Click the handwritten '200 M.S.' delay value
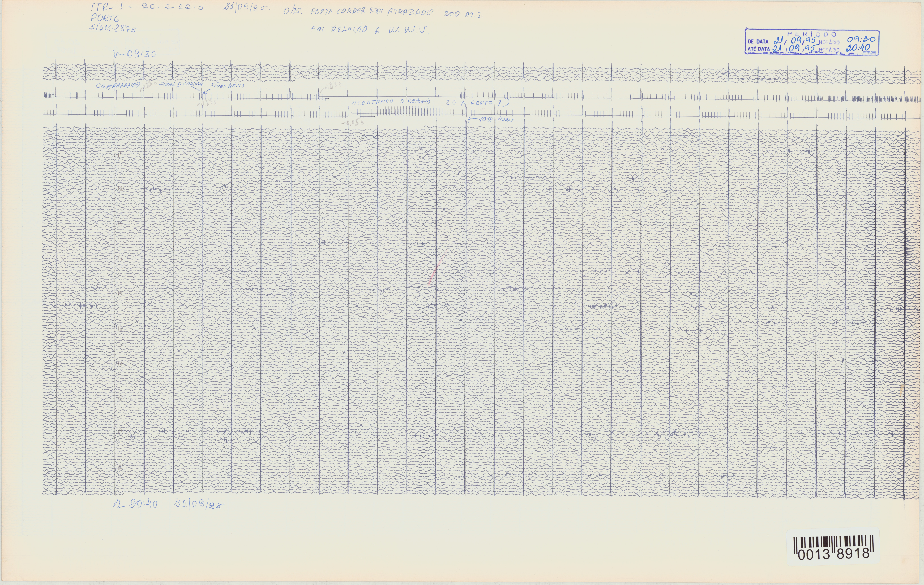The width and height of the screenshot is (924, 585). pyautogui.click(x=464, y=15)
